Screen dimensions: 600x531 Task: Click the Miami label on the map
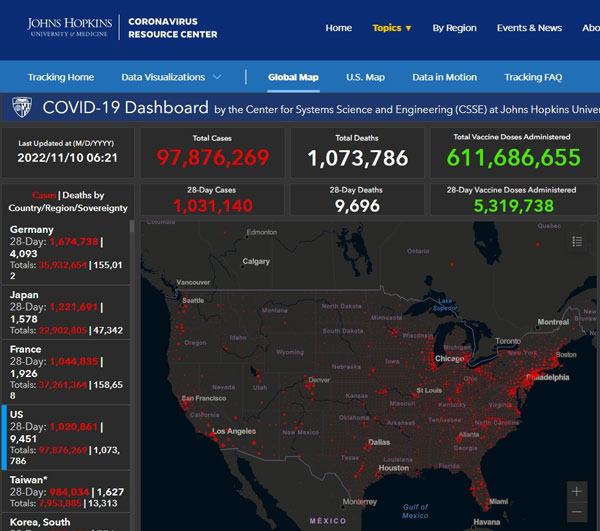point(499,501)
